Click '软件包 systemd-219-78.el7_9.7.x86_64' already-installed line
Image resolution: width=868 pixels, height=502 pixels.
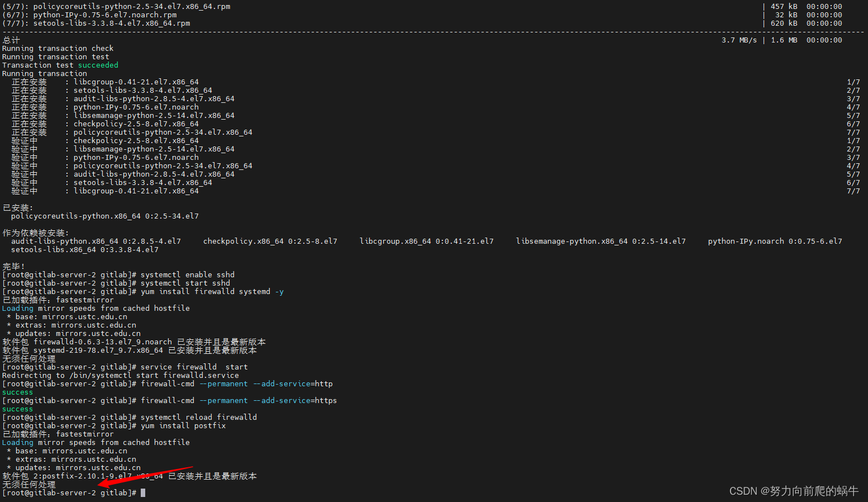130,351
